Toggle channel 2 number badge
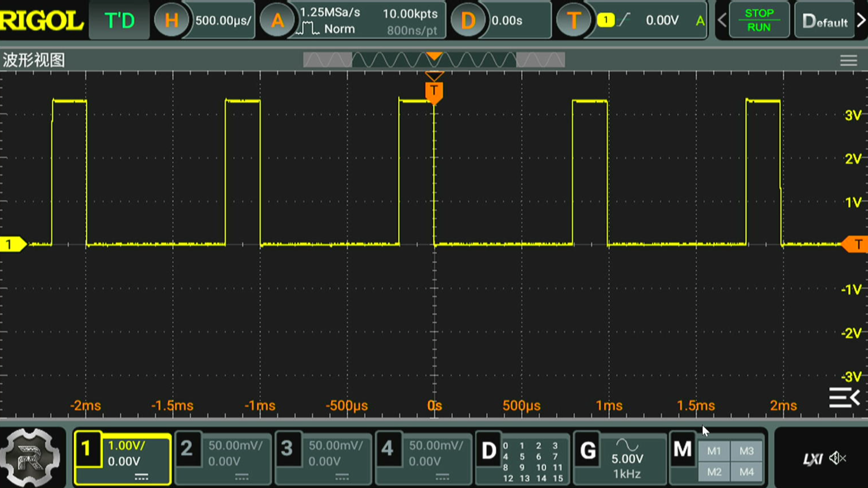 pyautogui.click(x=187, y=449)
